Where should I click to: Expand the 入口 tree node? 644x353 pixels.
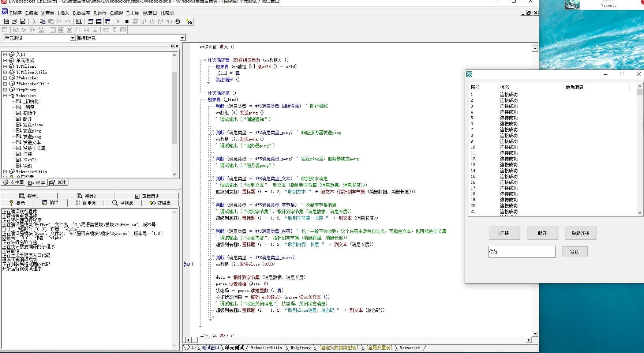click(x=5, y=55)
